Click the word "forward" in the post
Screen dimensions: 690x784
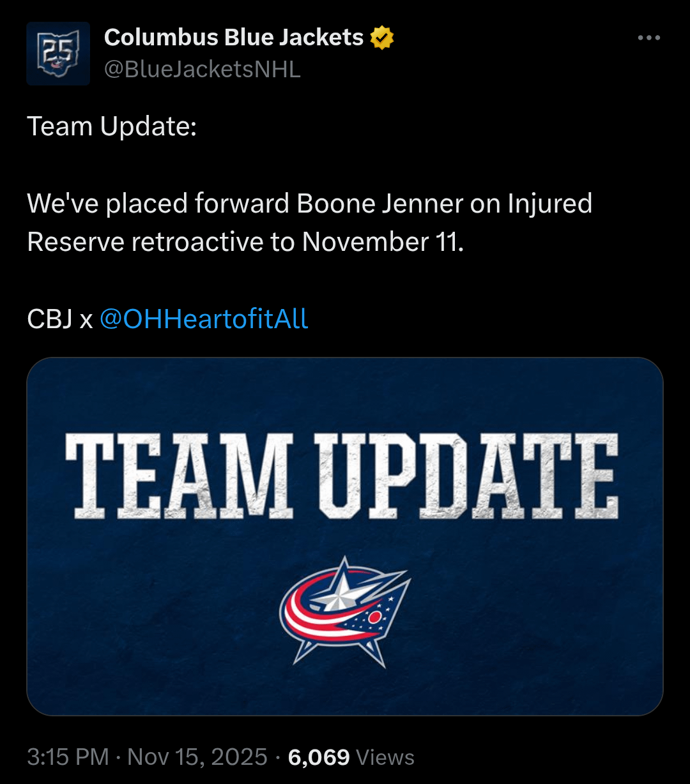click(241, 204)
